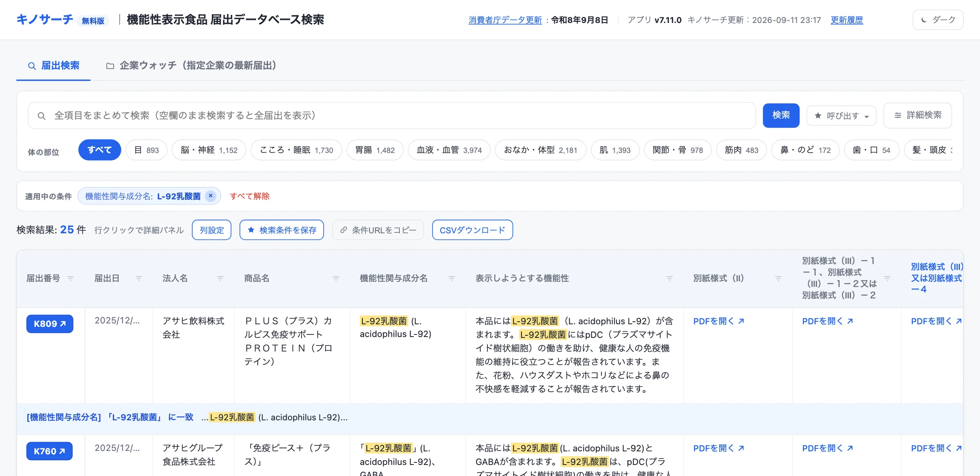Filter by 筋肉 483 chip

pyautogui.click(x=741, y=150)
